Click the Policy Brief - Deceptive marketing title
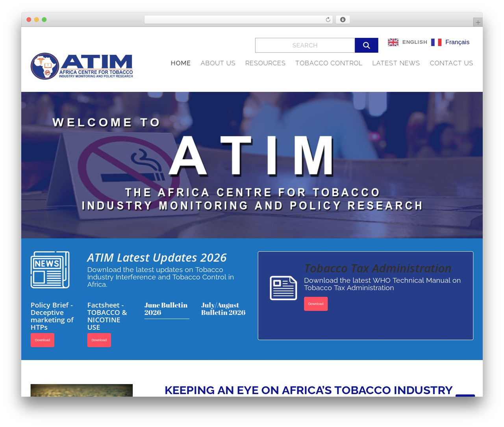 click(52, 316)
